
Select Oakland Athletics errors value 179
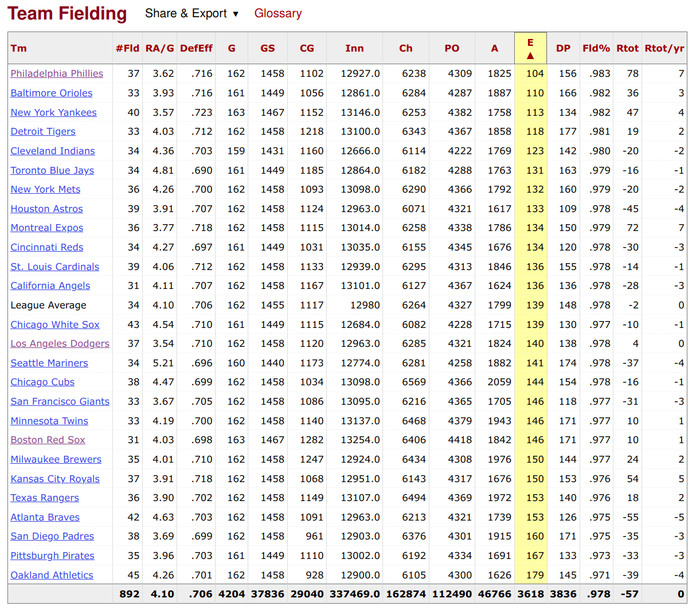(x=535, y=575)
